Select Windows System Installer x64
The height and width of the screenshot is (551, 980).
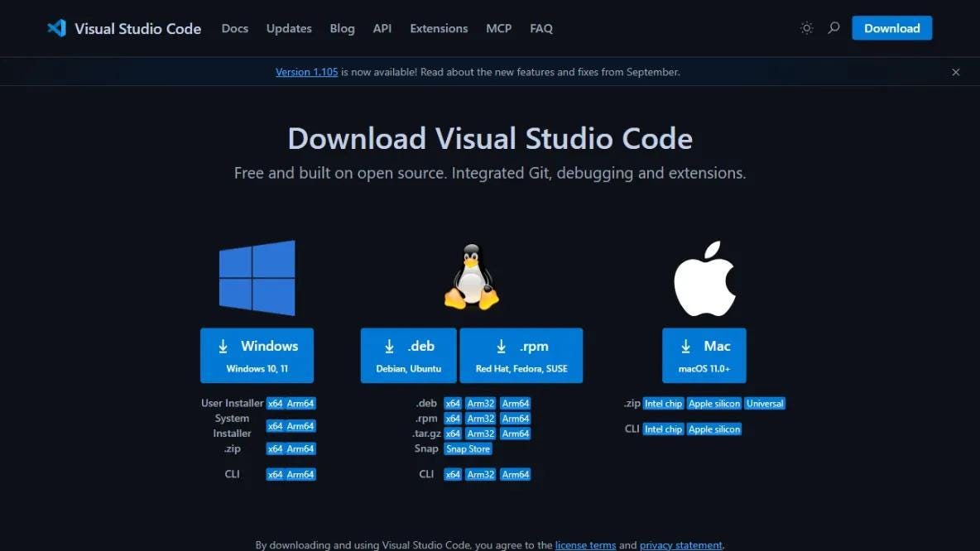coord(275,426)
